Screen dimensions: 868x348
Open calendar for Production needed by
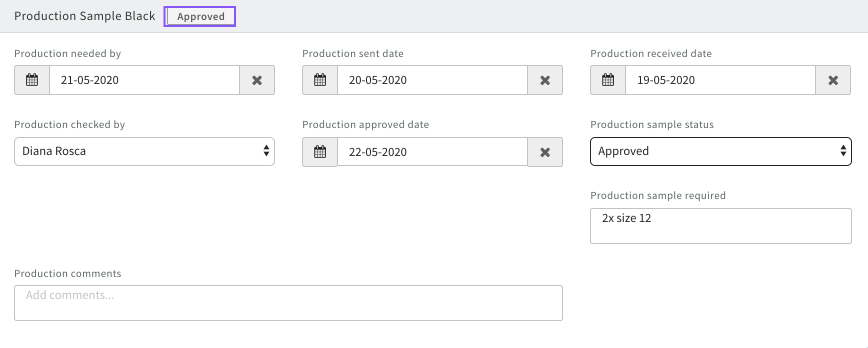32,80
